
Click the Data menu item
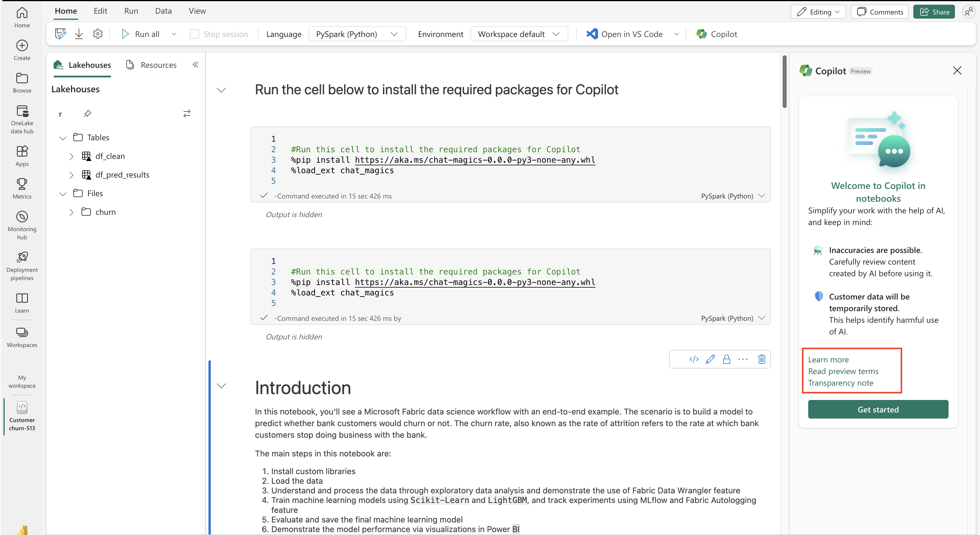coord(162,10)
